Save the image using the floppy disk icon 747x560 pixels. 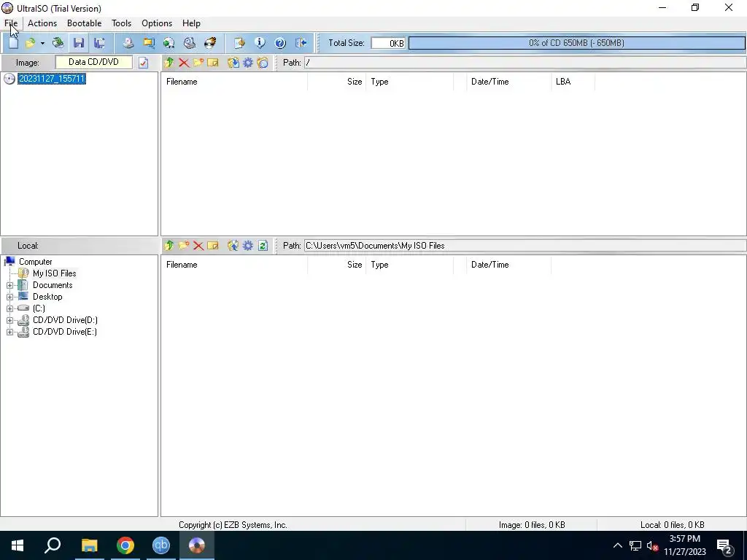click(x=79, y=43)
